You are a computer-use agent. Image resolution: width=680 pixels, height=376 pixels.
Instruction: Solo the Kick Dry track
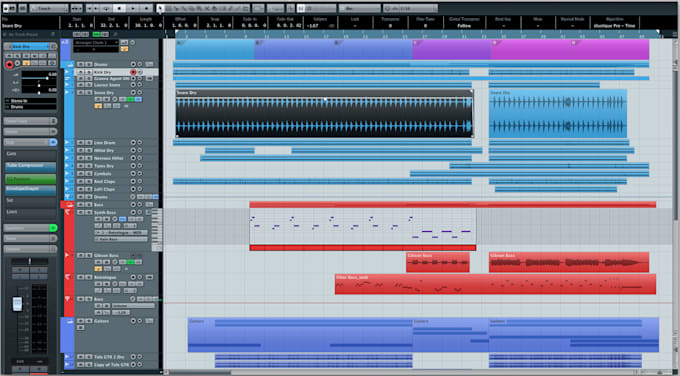pos(88,72)
